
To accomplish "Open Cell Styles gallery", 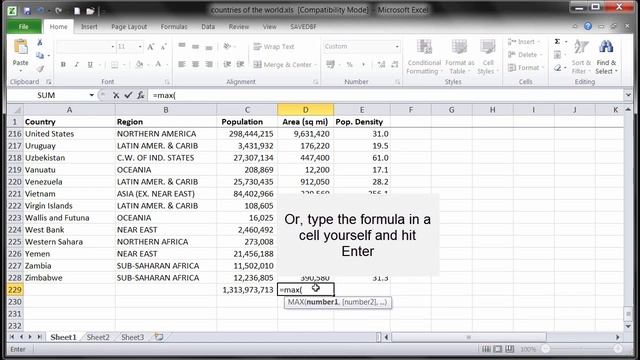I will [487, 57].
